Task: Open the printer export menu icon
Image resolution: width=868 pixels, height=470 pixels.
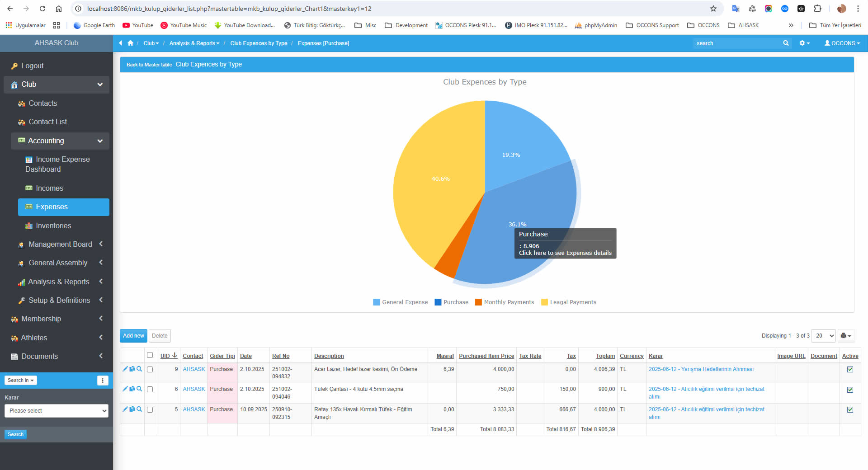Action: pos(845,336)
